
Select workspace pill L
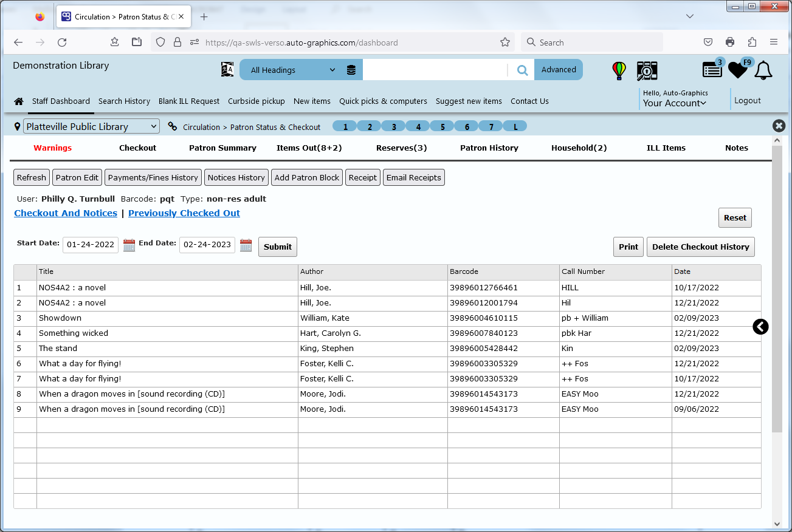515,126
